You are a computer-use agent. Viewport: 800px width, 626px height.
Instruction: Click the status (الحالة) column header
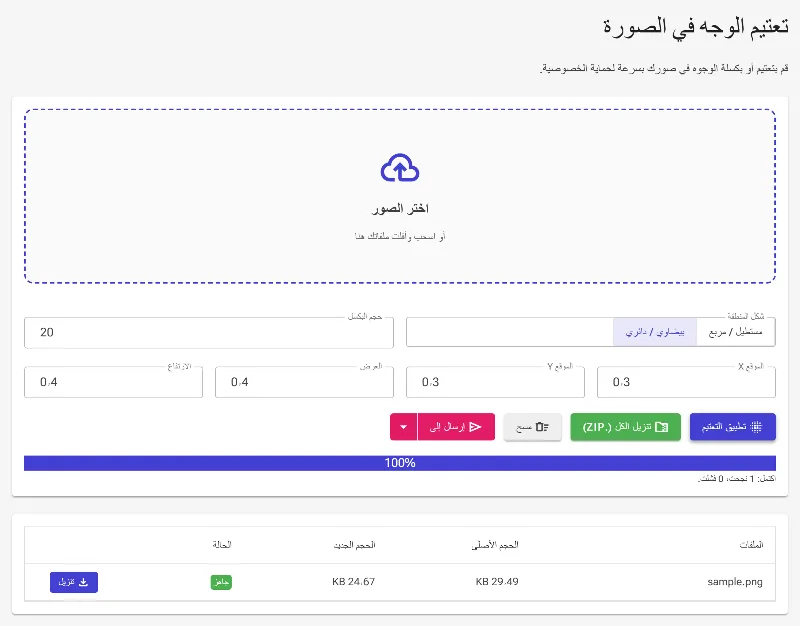(222, 544)
